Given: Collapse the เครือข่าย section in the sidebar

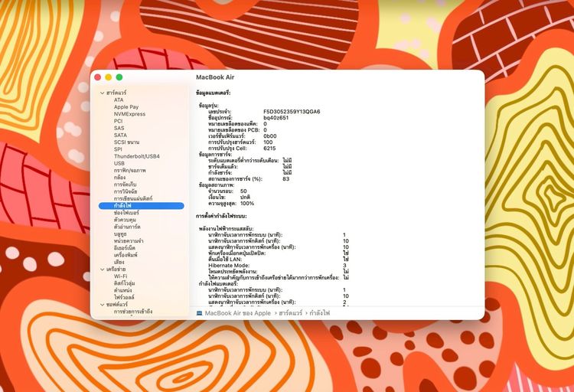Looking at the screenshot, I should (x=103, y=269).
